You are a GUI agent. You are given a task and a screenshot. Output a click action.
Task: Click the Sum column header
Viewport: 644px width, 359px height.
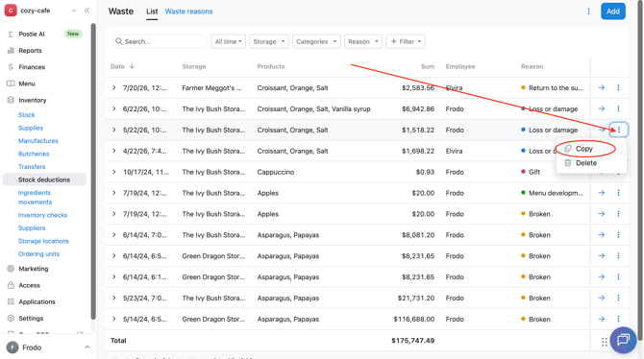coord(427,66)
